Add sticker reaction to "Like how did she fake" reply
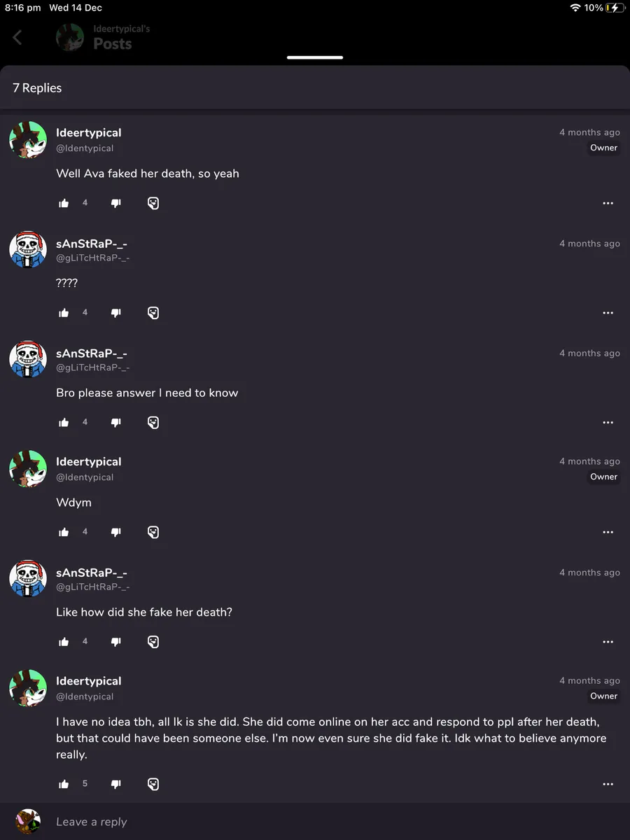This screenshot has width=630, height=840. (153, 642)
